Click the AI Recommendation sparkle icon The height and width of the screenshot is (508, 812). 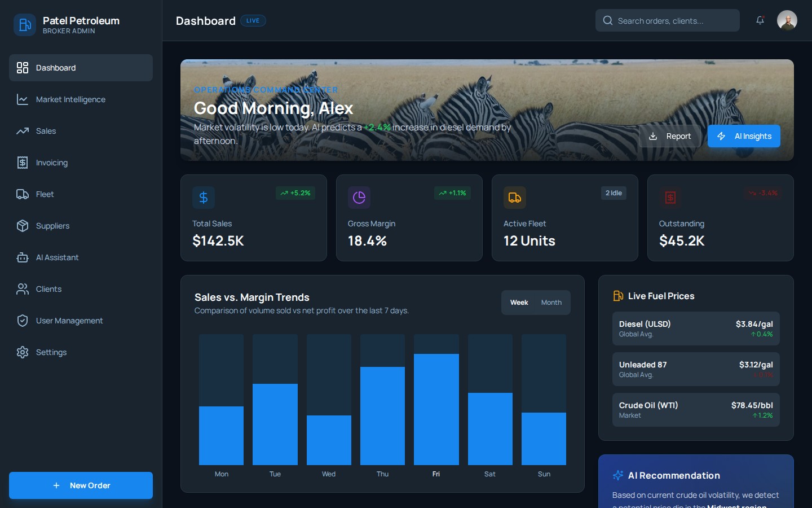click(618, 475)
